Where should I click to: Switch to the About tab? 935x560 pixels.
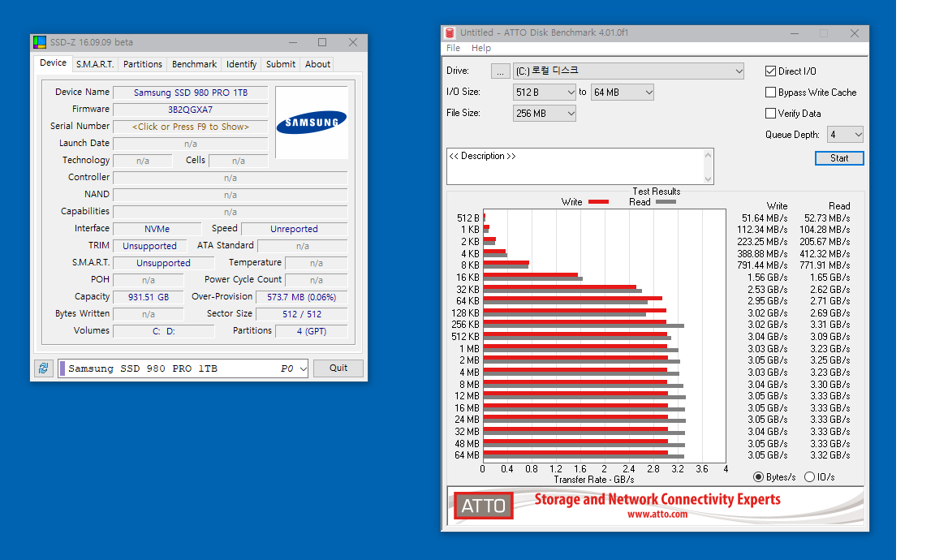click(318, 64)
